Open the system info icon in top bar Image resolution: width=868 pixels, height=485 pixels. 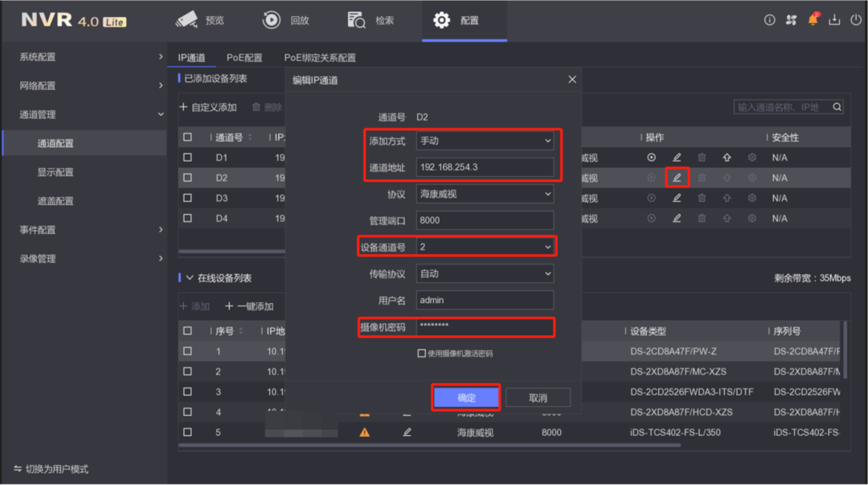(x=769, y=19)
